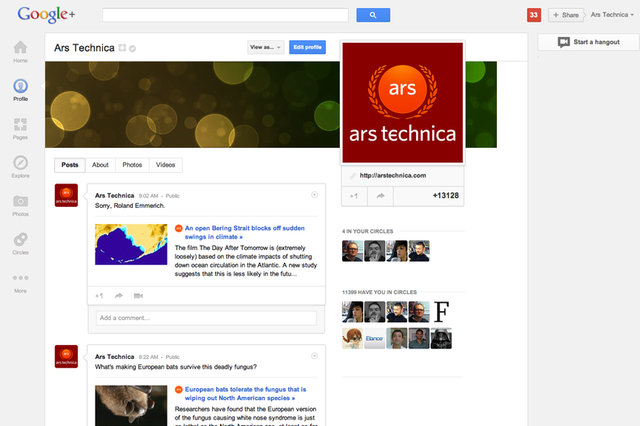Switch to the About tab
Viewport: 640px width, 426px height.
pyautogui.click(x=100, y=165)
